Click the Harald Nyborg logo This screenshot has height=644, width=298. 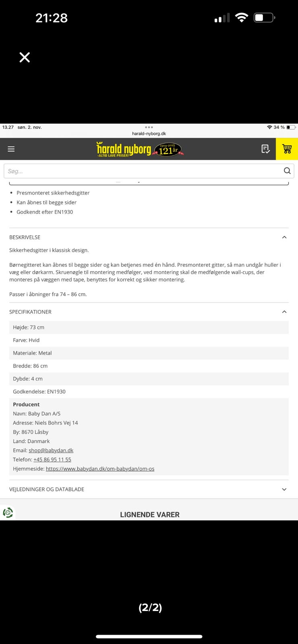pos(124,149)
